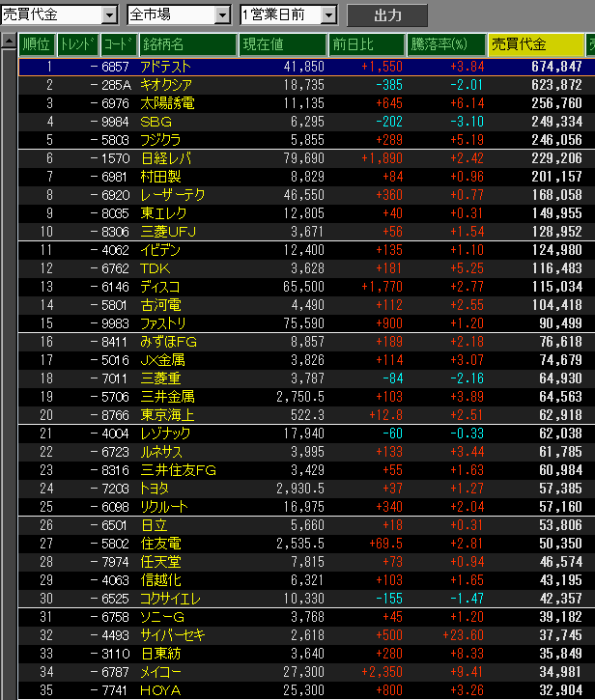Select stock 村田製
This screenshot has width=595, height=700.
pos(160,177)
